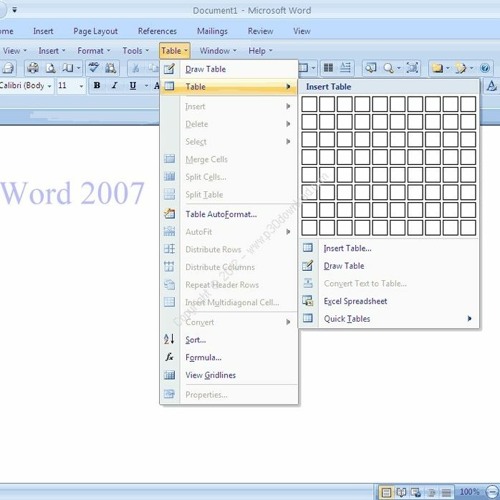Open the Quick Access Toolbar customize arrow

click(14, 10)
